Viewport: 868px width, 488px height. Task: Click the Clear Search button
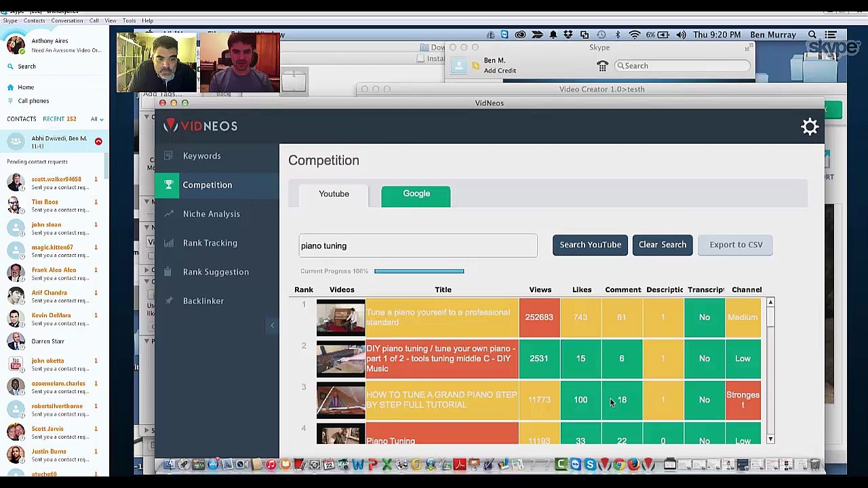(x=663, y=245)
